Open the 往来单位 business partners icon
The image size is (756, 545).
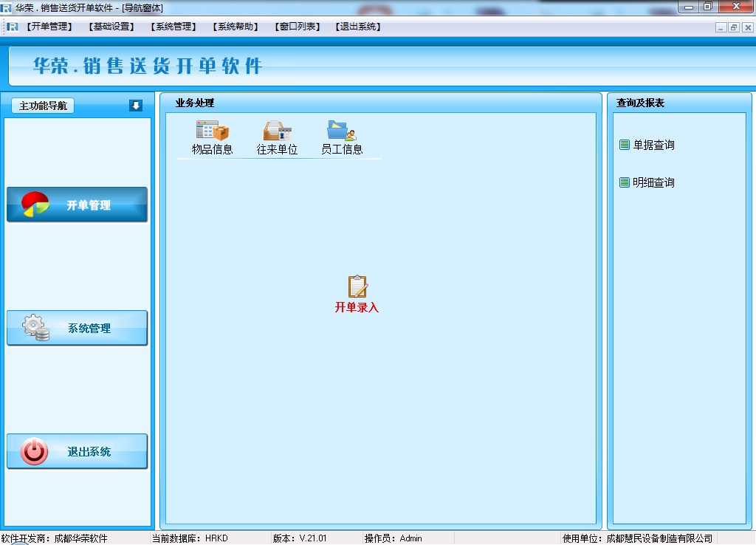(277, 131)
